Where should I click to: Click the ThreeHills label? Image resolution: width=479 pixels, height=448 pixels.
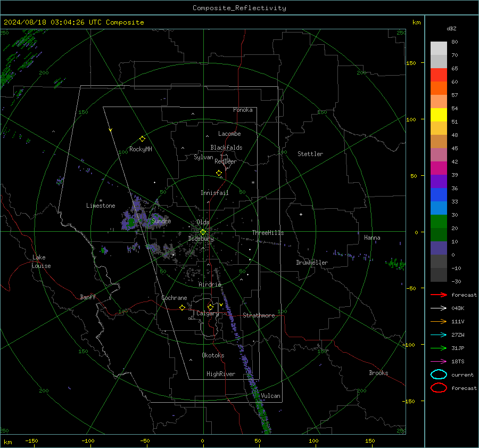coord(268,233)
